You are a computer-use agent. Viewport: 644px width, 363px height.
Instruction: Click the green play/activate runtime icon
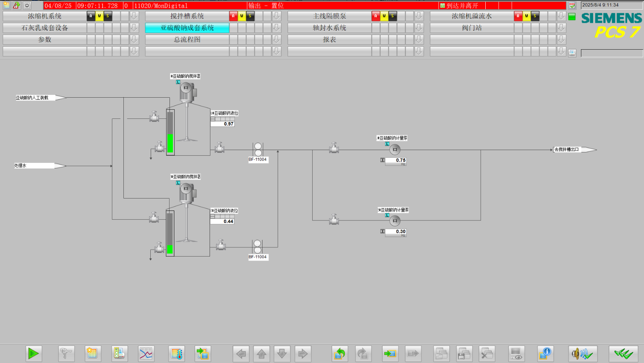pyautogui.click(x=34, y=353)
